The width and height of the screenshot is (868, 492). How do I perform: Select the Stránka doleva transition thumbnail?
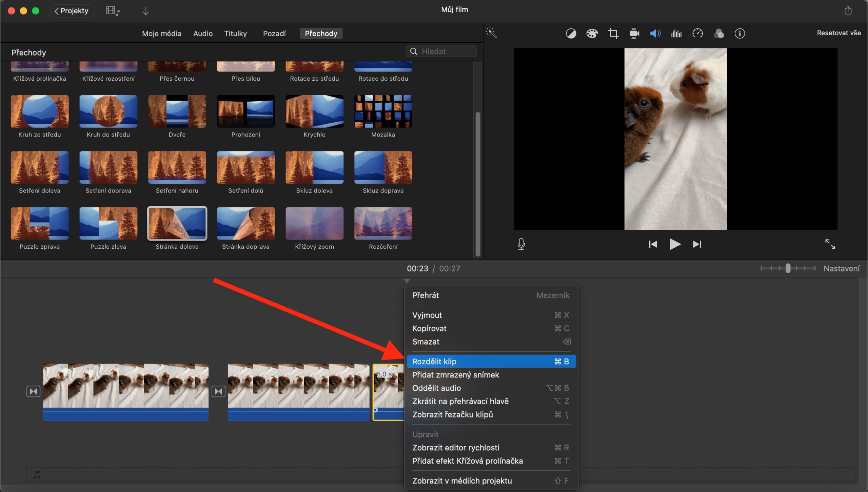click(177, 223)
